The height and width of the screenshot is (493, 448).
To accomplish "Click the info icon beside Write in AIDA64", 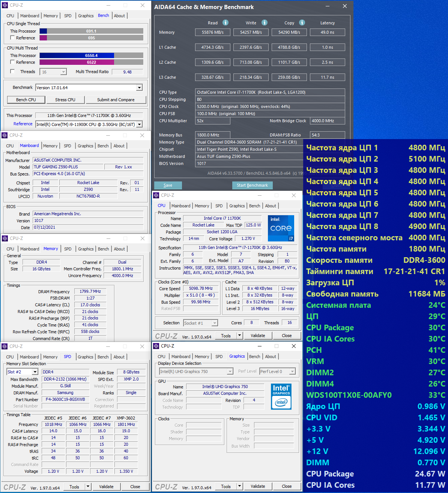I will pos(265,22).
